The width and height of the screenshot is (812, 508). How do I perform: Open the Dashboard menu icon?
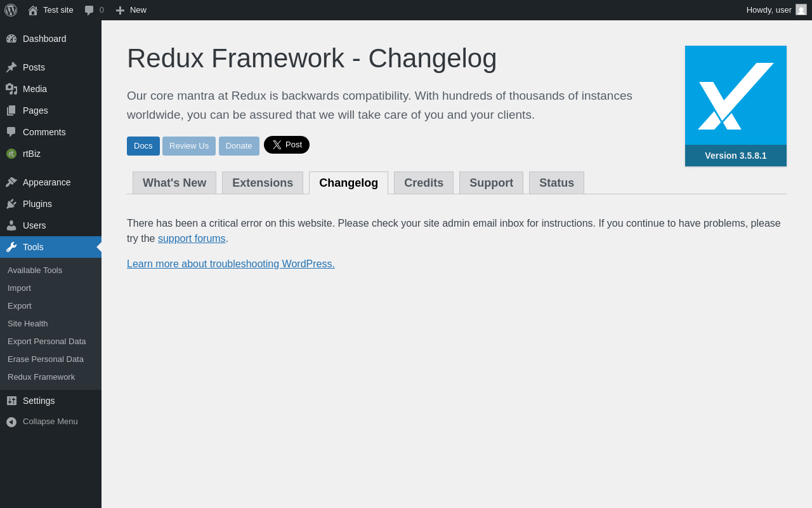point(11,39)
